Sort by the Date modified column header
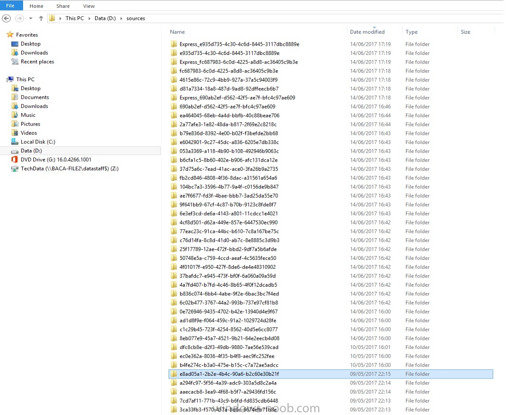This screenshot has height=415, width=532. coord(367,32)
